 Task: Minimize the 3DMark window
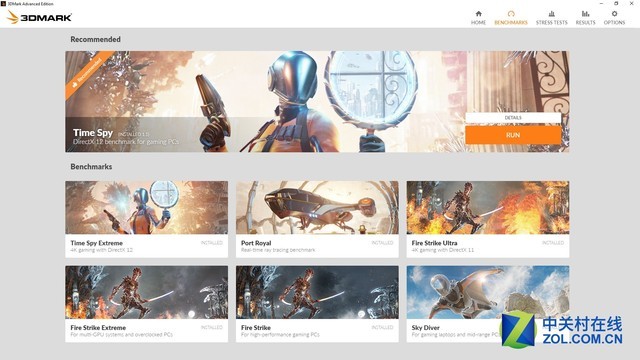[601, 3]
